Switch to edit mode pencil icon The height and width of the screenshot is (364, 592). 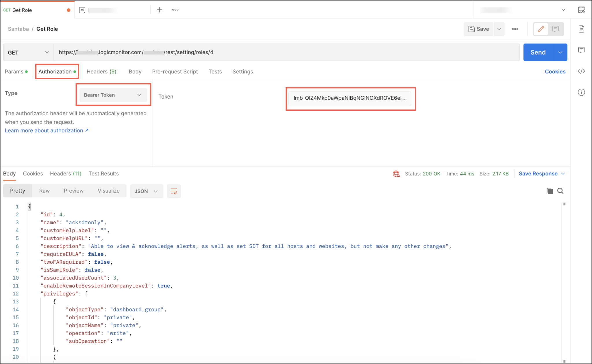coord(541,29)
